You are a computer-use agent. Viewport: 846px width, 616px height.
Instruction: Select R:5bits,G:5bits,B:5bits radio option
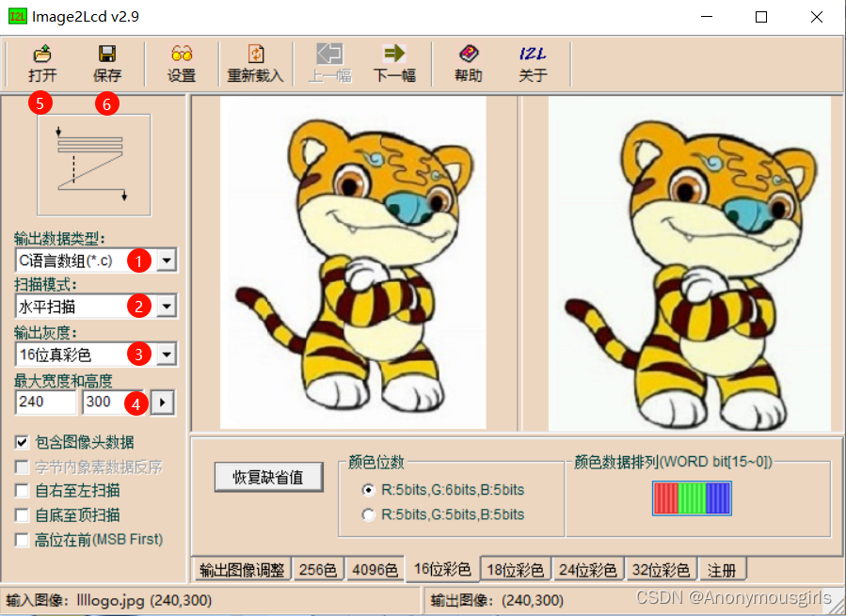coord(368,514)
